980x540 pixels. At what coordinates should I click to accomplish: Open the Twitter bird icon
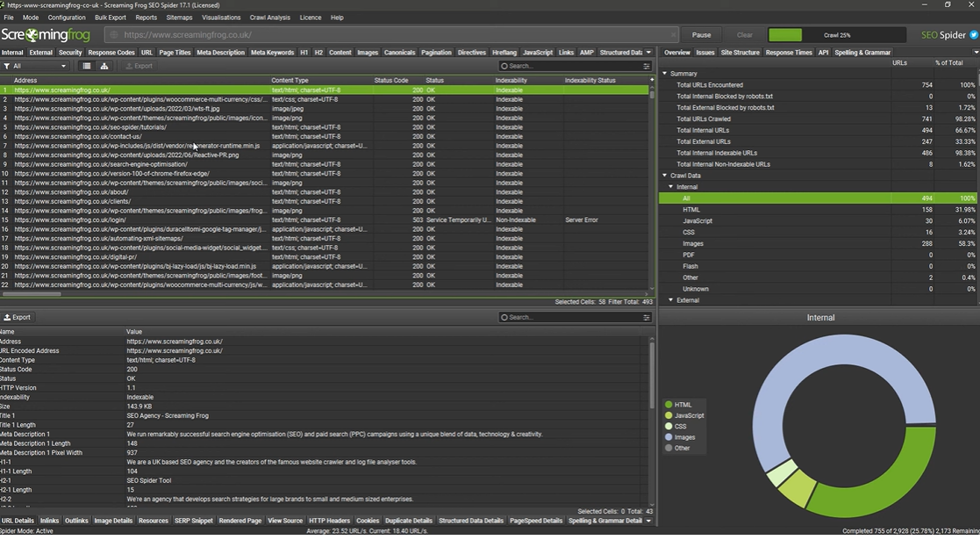pos(974,35)
